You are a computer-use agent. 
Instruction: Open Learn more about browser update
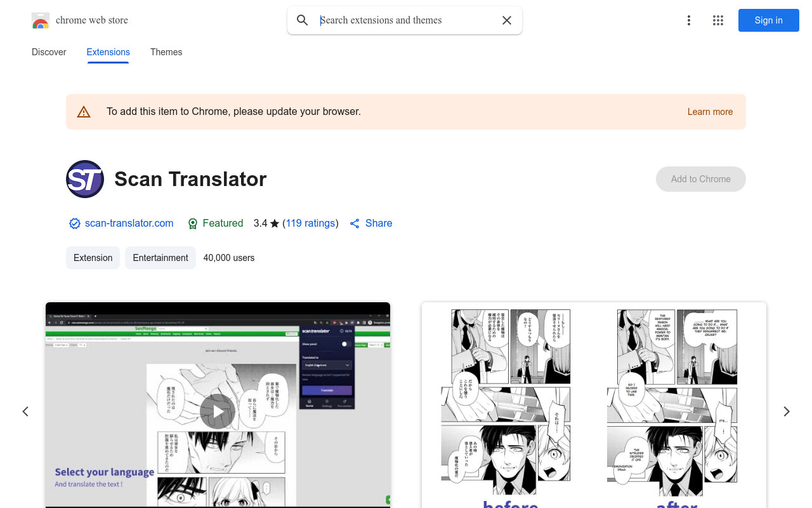(x=710, y=112)
